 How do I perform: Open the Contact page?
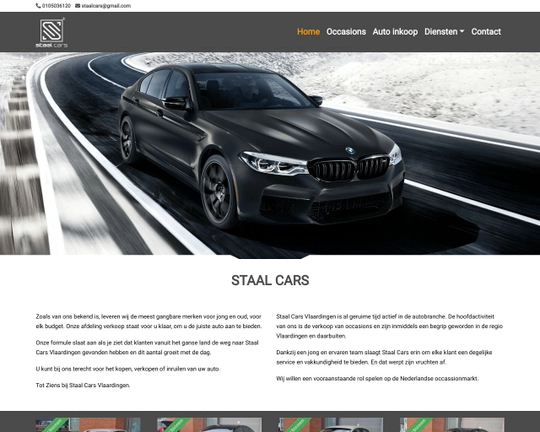(x=486, y=32)
